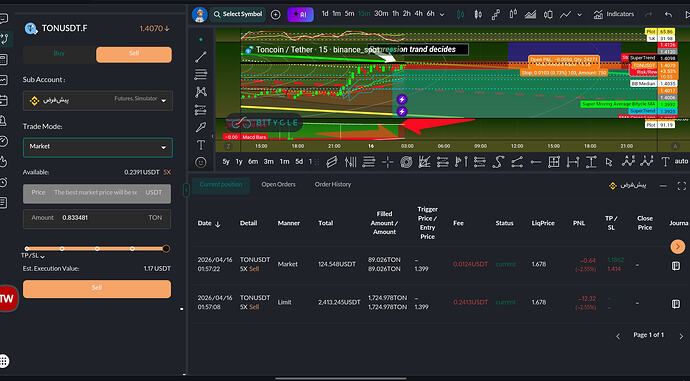Set amount slider to the middle point
The image size is (690, 381).
pos(97,249)
